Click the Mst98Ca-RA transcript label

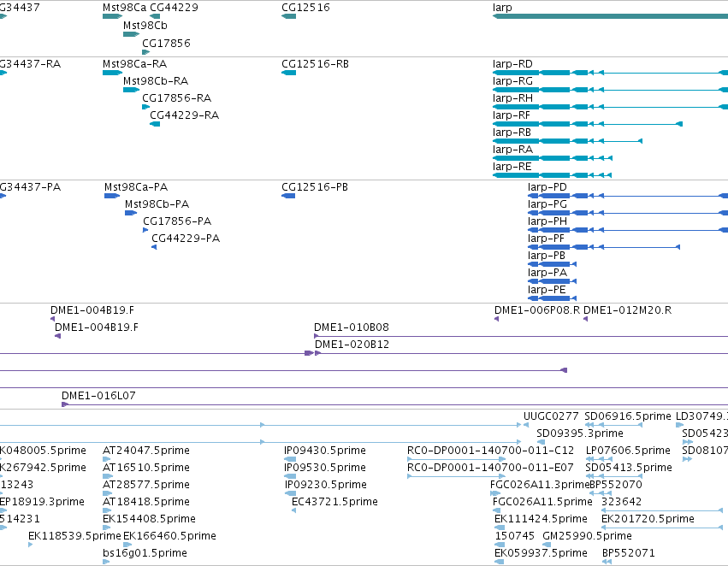click(134, 64)
